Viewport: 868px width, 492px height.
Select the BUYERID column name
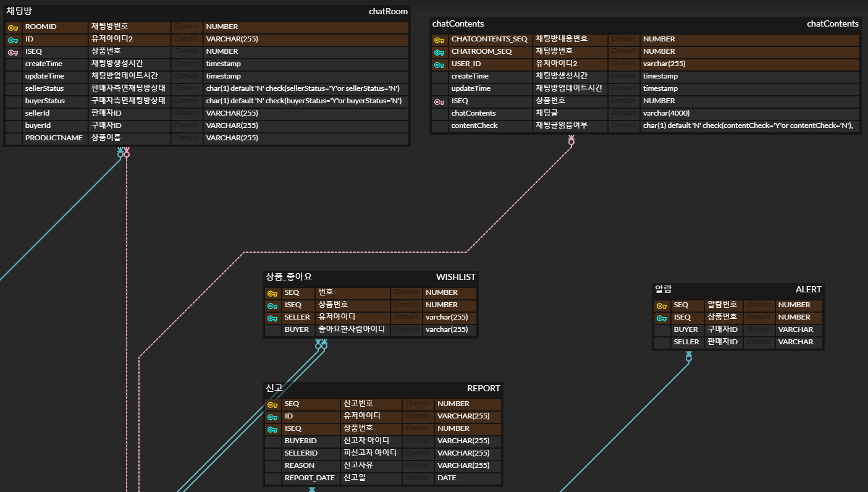coord(300,441)
